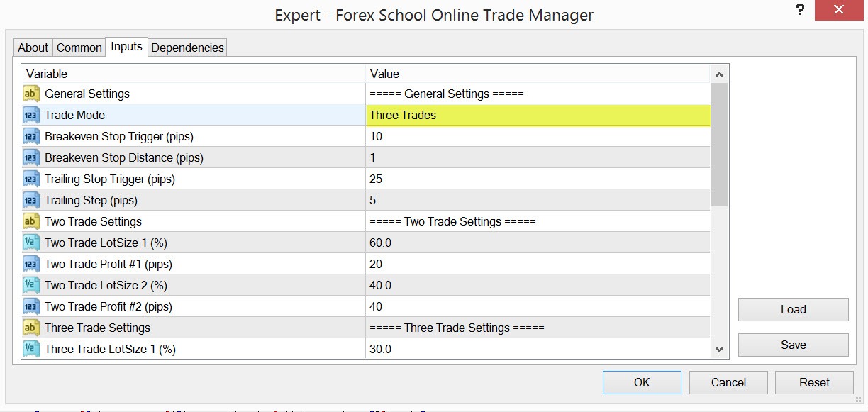
Task: Edit Trailing Step value 5
Action: click(538, 200)
